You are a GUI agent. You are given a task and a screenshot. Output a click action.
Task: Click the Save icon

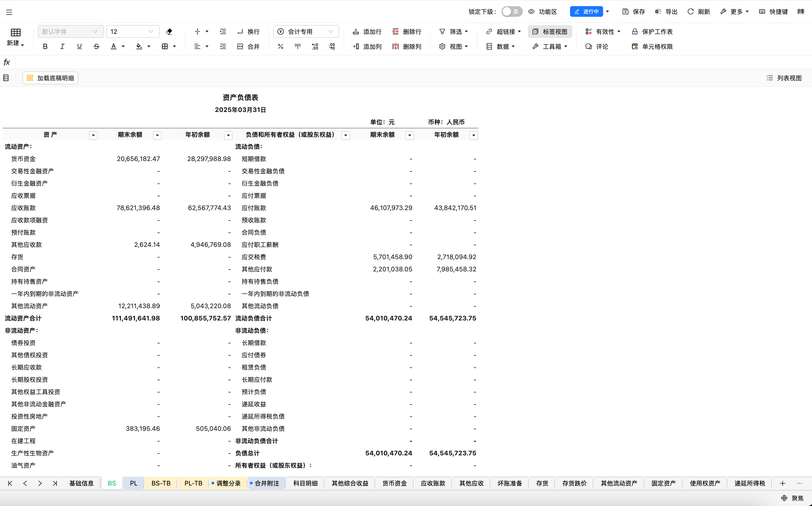click(625, 12)
